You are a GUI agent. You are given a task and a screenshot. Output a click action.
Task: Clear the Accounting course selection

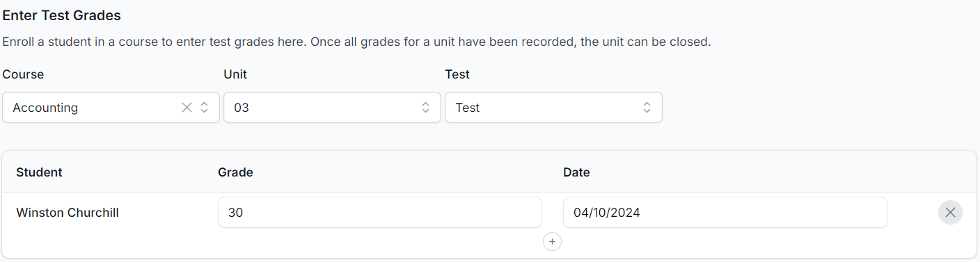(x=187, y=108)
